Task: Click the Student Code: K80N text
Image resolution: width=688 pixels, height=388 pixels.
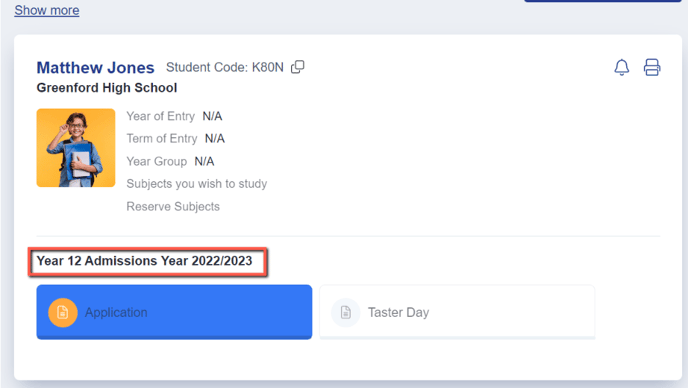Action: pyautogui.click(x=225, y=67)
